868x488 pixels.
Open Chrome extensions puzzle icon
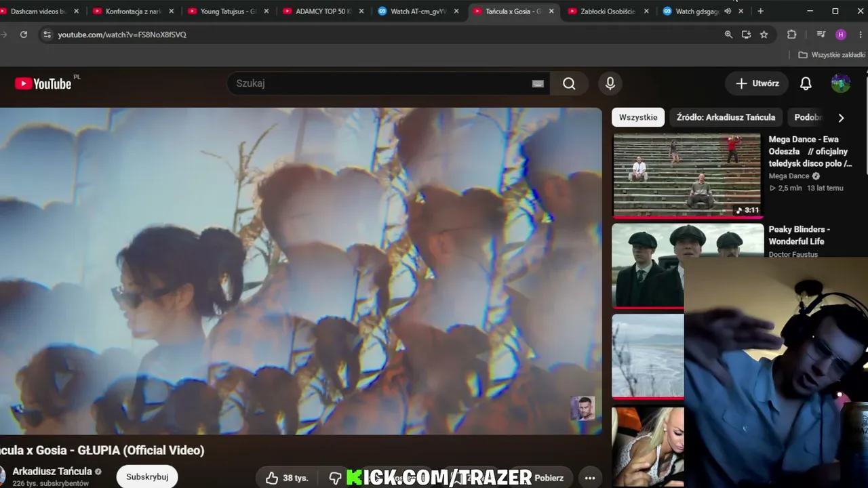[x=791, y=35]
